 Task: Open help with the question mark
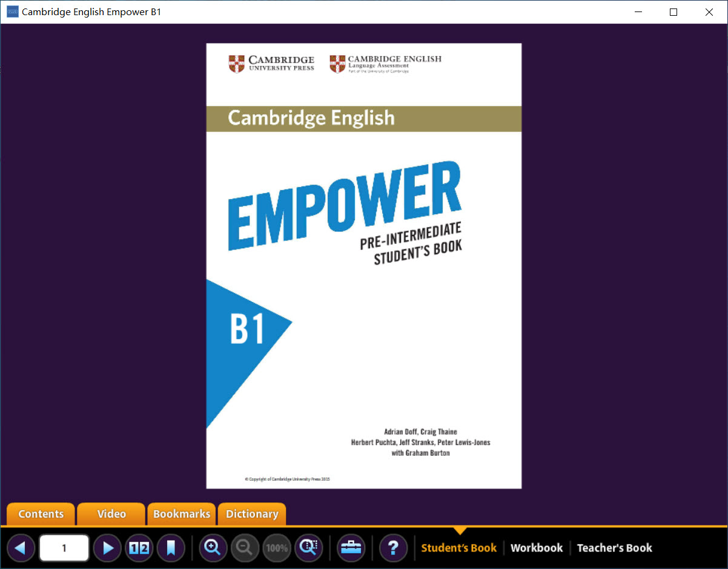click(393, 548)
